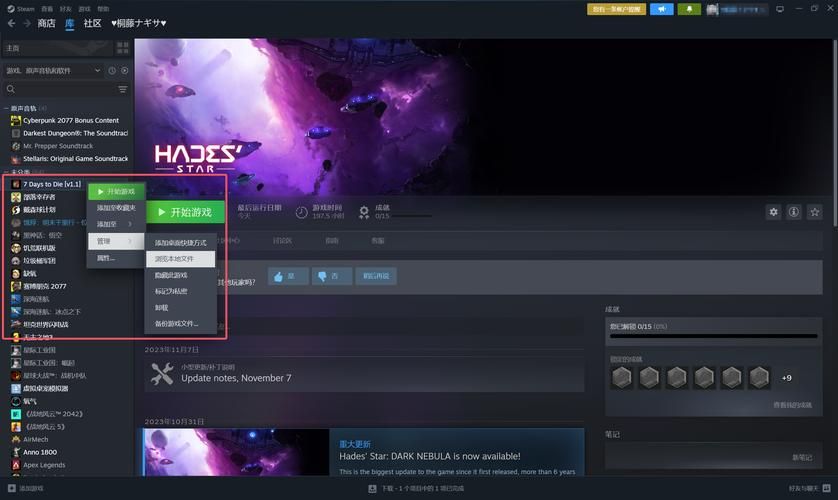
Task: Click the recent-activity clock sort icon
Action: (112, 71)
